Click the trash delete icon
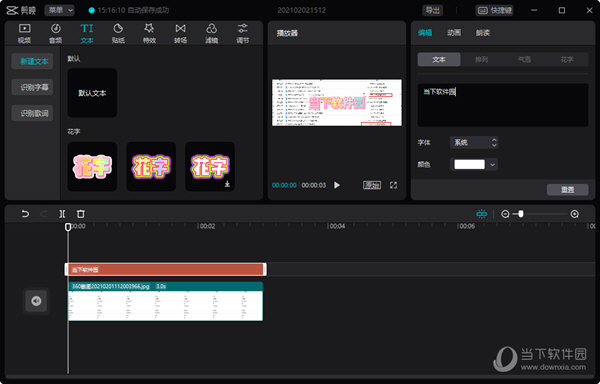 point(80,214)
